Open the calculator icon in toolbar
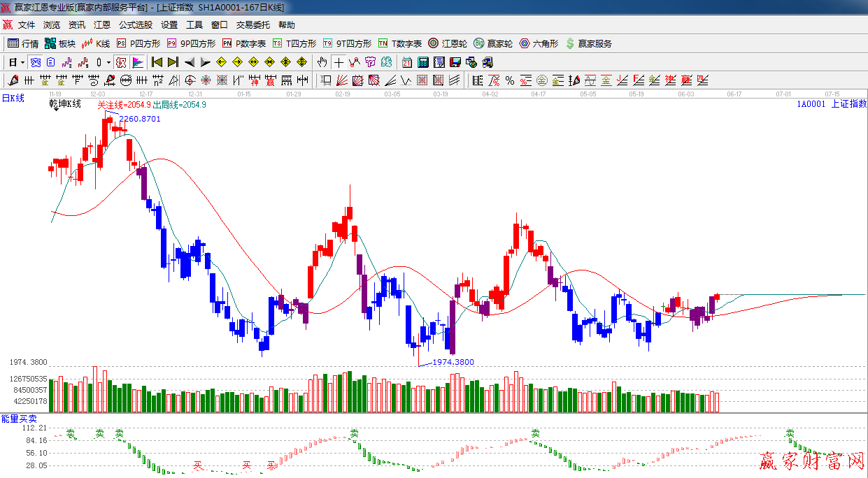 coord(423,62)
